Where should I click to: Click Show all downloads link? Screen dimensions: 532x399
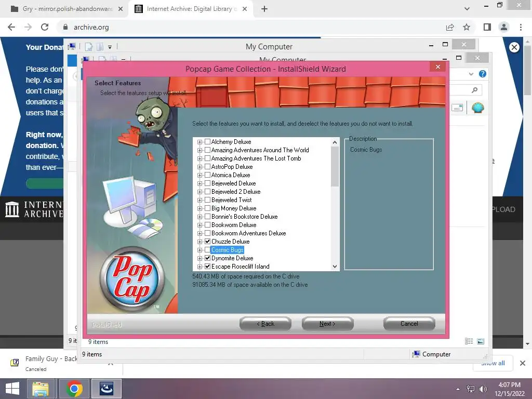pos(493,363)
